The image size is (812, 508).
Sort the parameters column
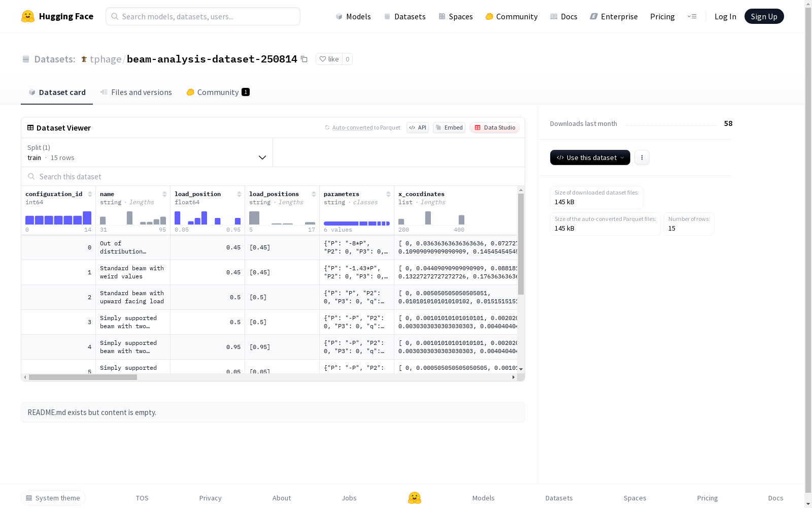[x=388, y=194]
